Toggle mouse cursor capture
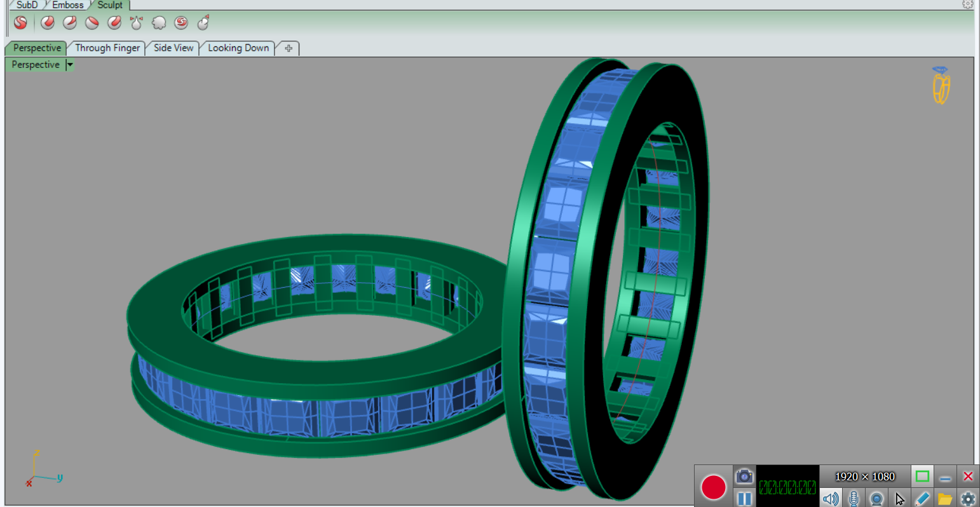 pos(899,499)
